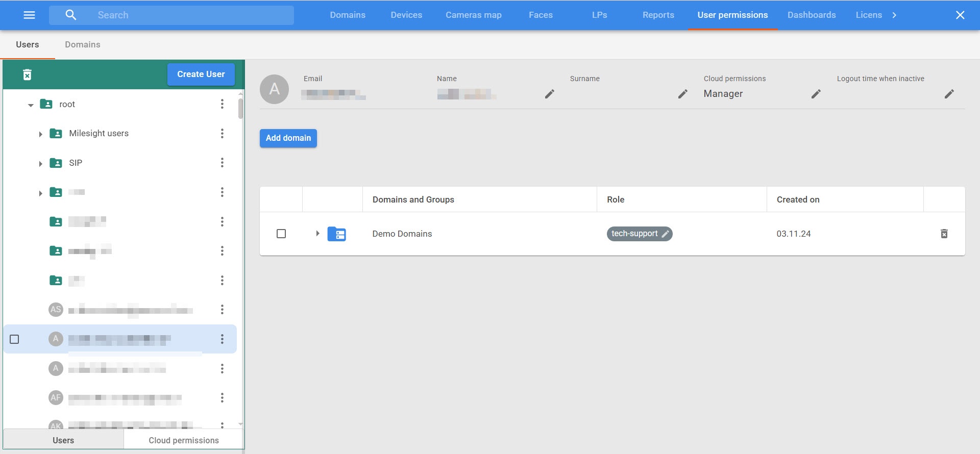This screenshot has height=454, width=980.
Task: Edit Logout time when inactive pencil
Action: (x=949, y=94)
